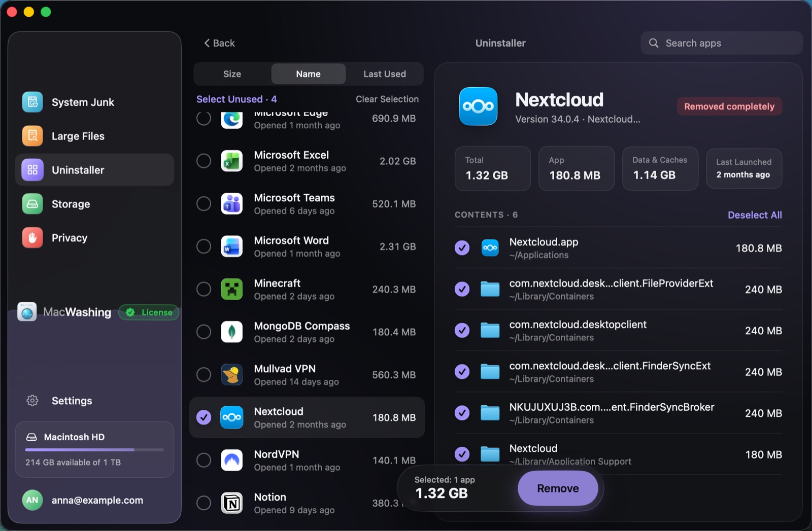Click the Mullvad VPN app icon
The height and width of the screenshot is (531, 812).
coord(232,375)
